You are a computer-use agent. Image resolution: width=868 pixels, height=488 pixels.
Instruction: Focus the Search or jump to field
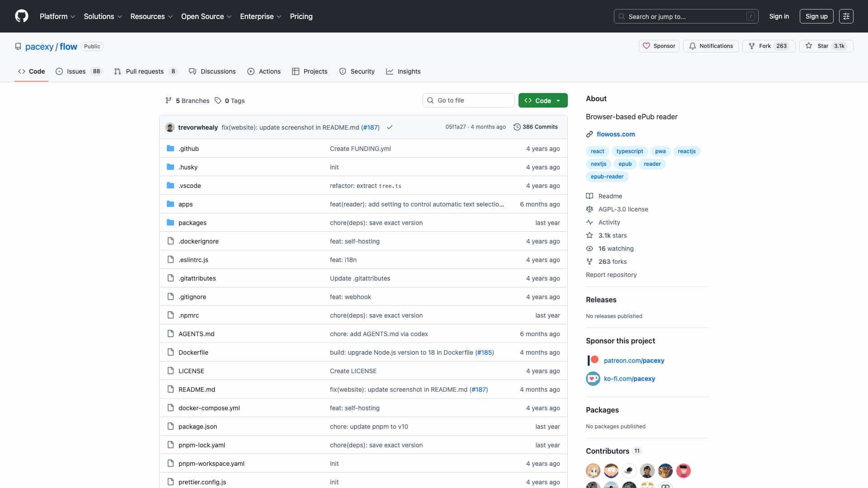tap(686, 16)
